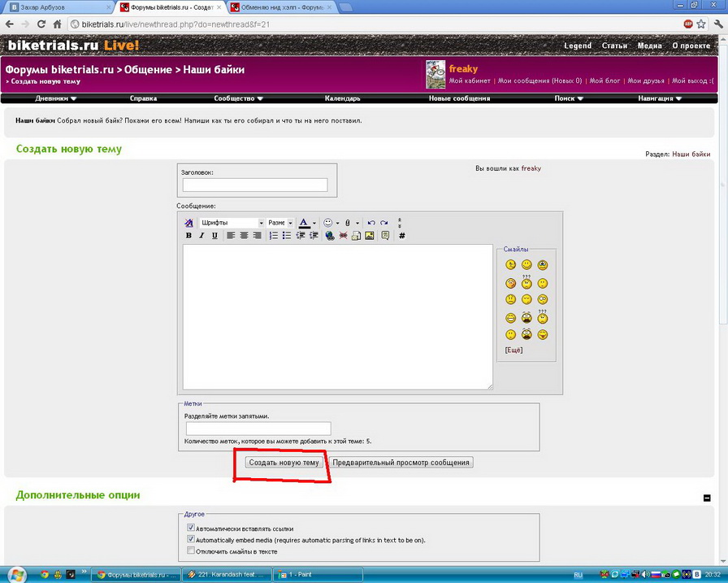Wrap the selection in code tags with # icon
This screenshot has height=583, width=728.
(x=402, y=236)
